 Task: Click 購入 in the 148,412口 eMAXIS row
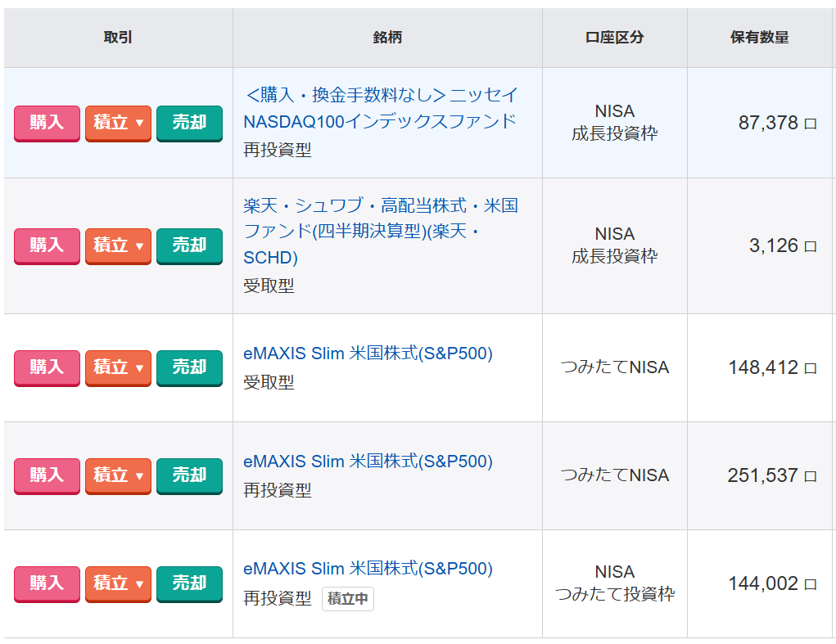click(x=47, y=368)
